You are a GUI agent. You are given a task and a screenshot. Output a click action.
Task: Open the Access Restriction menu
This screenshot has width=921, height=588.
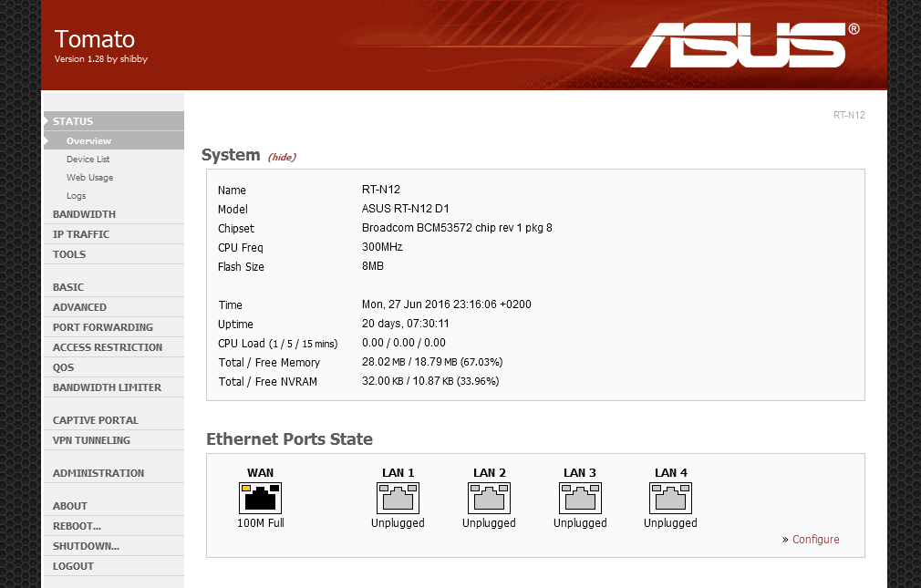pos(114,347)
